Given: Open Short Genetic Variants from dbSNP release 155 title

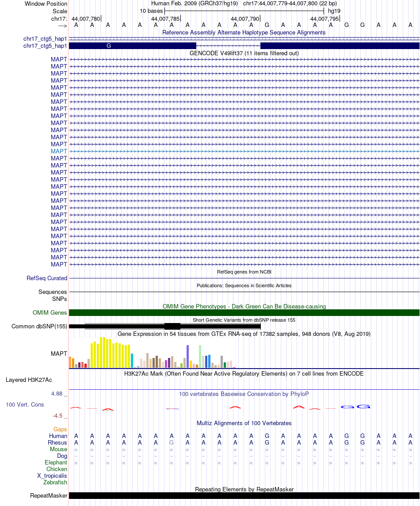Looking at the screenshot, I should 244,320.
